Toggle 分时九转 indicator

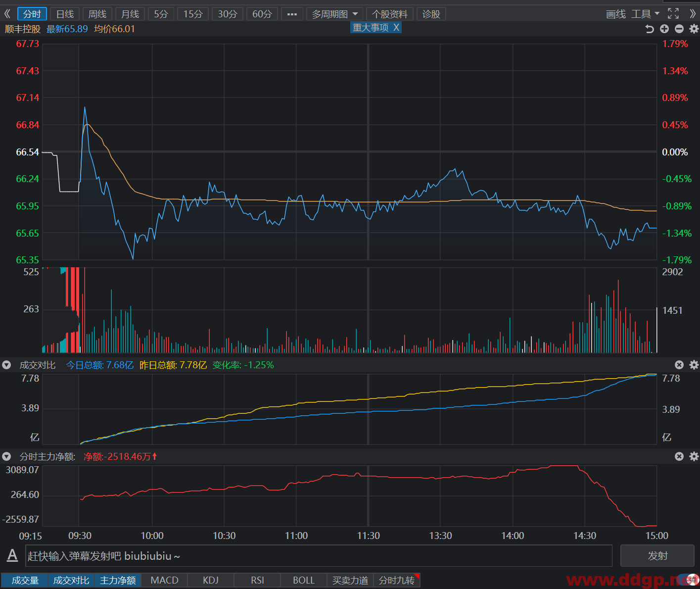[397, 580]
